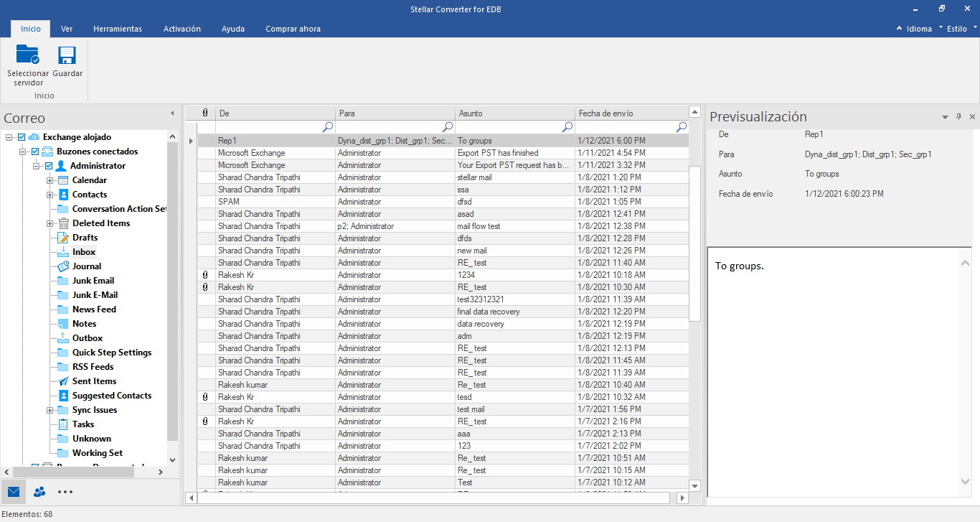
Task: Switch to the contacts view icon
Action: coord(39,492)
